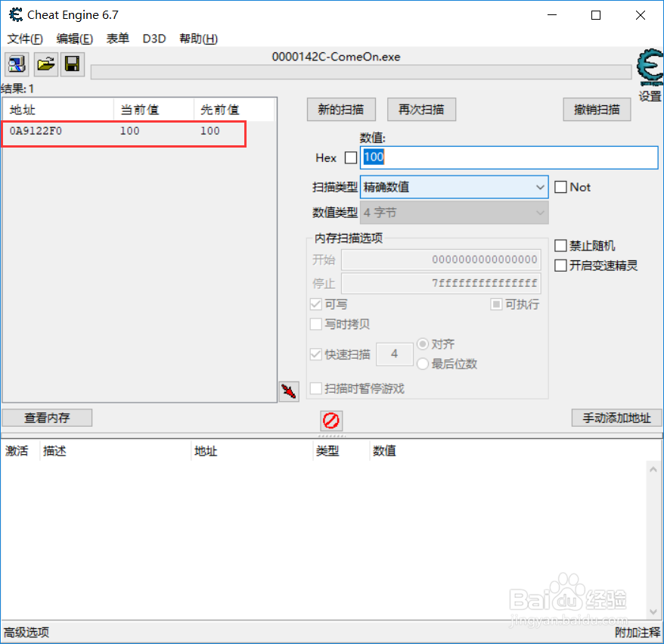Click the 0000142C-ComeOn.exe process label
The width and height of the screenshot is (664, 644).
(x=336, y=57)
